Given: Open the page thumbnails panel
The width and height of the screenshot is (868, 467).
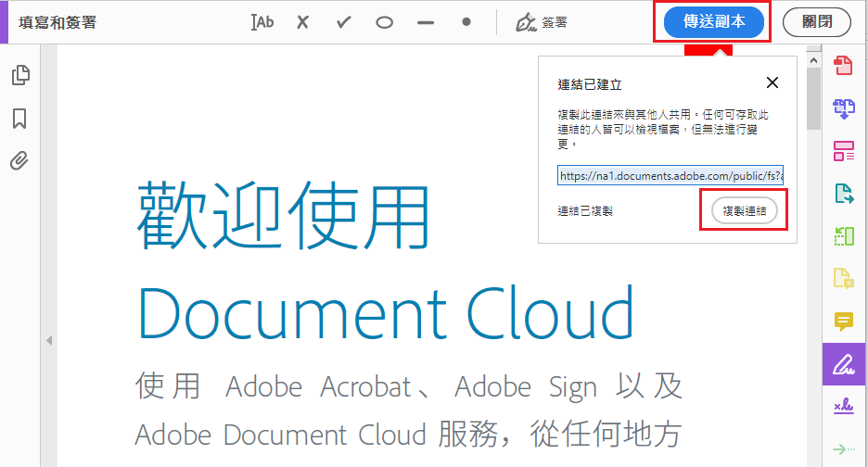Looking at the screenshot, I should [x=19, y=76].
